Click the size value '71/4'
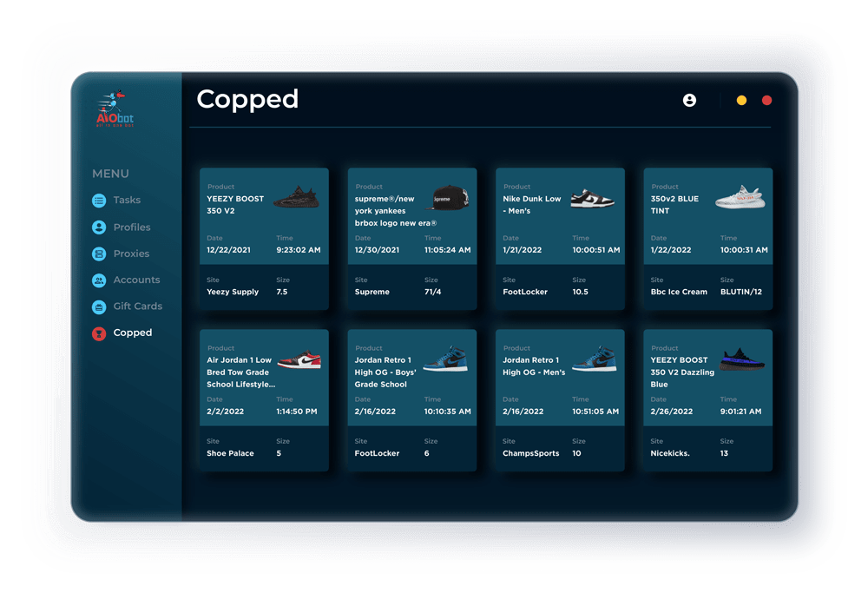 coord(432,292)
